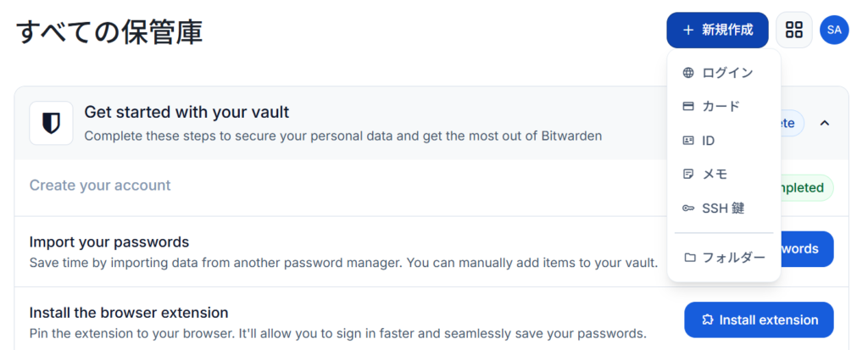Click the ID card icon in menu
This screenshot has height=350, width=868.
click(688, 141)
